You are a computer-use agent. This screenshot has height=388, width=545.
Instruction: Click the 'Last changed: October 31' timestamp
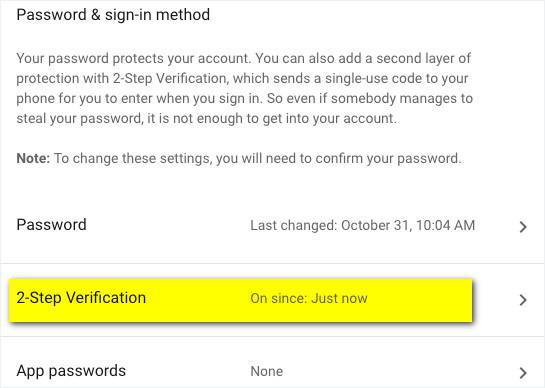[x=363, y=225]
